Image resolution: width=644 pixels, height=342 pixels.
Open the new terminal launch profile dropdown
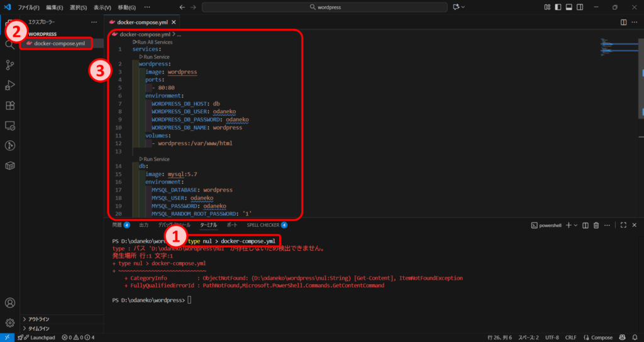click(x=575, y=224)
